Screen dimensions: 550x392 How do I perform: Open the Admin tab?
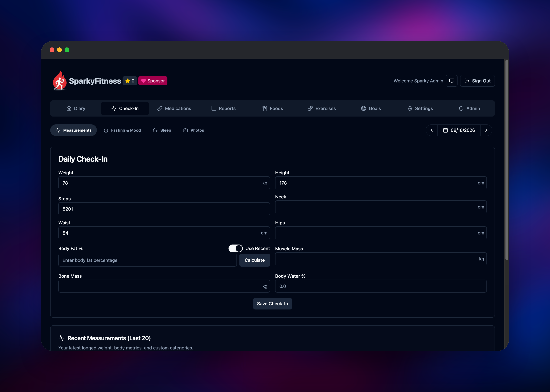[x=469, y=108]
